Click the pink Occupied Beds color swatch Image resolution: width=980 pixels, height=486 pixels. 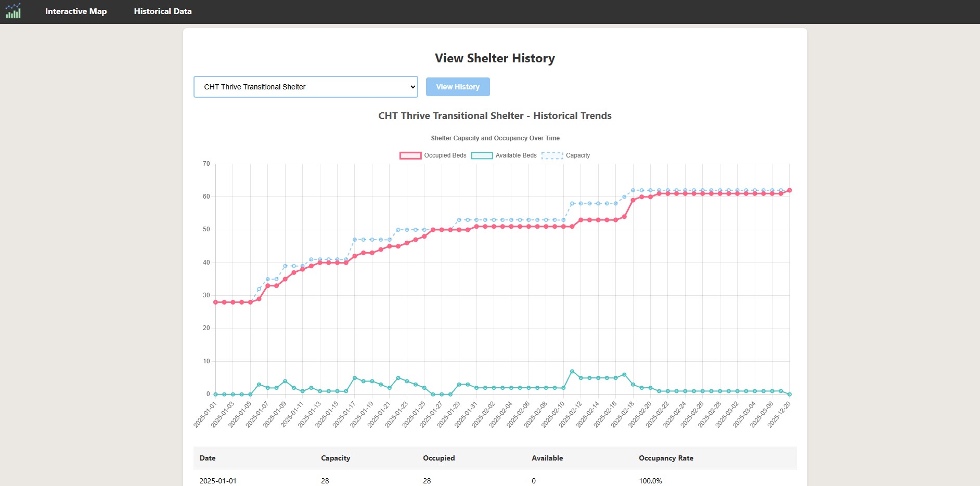410,155
